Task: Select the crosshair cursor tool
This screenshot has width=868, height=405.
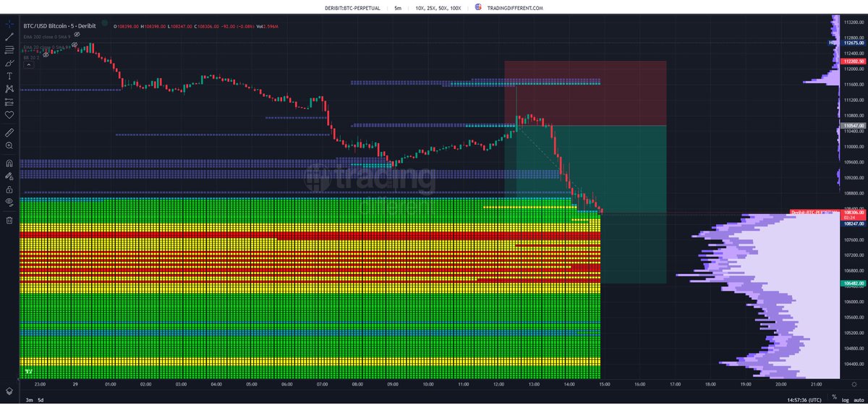Action: [x=9, y=23]
